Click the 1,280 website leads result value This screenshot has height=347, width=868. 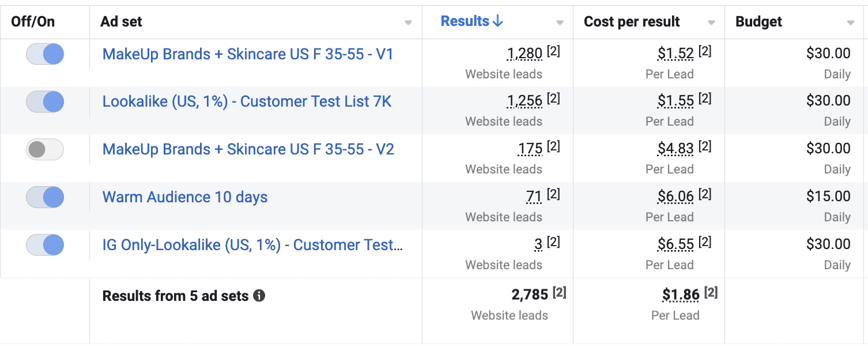(x=524, y=54)
